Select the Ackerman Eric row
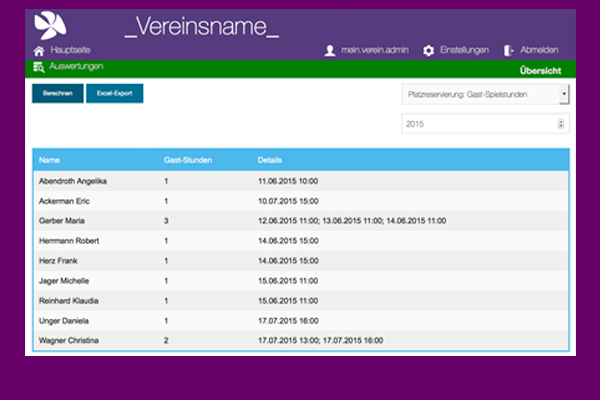The width and height of the screenshot is (600, 400). [x=301, y=201]
